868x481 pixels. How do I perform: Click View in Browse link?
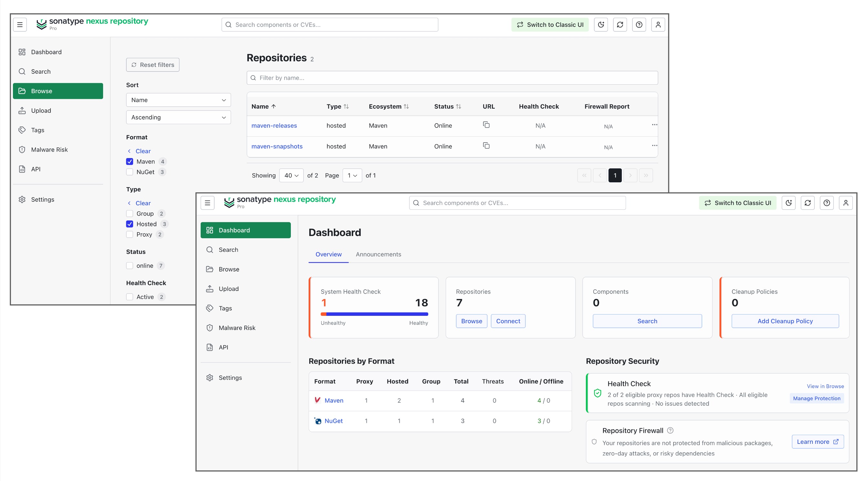click(825, 386)
